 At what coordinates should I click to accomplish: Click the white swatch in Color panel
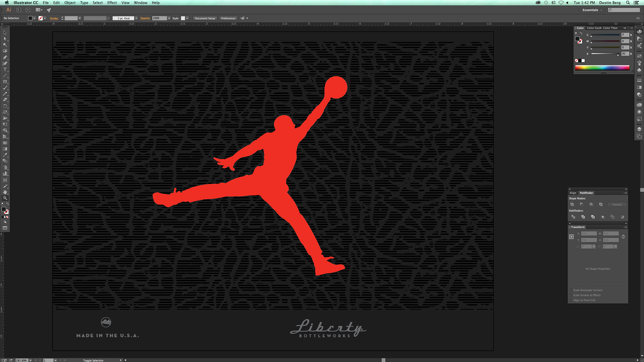(583, 61)
